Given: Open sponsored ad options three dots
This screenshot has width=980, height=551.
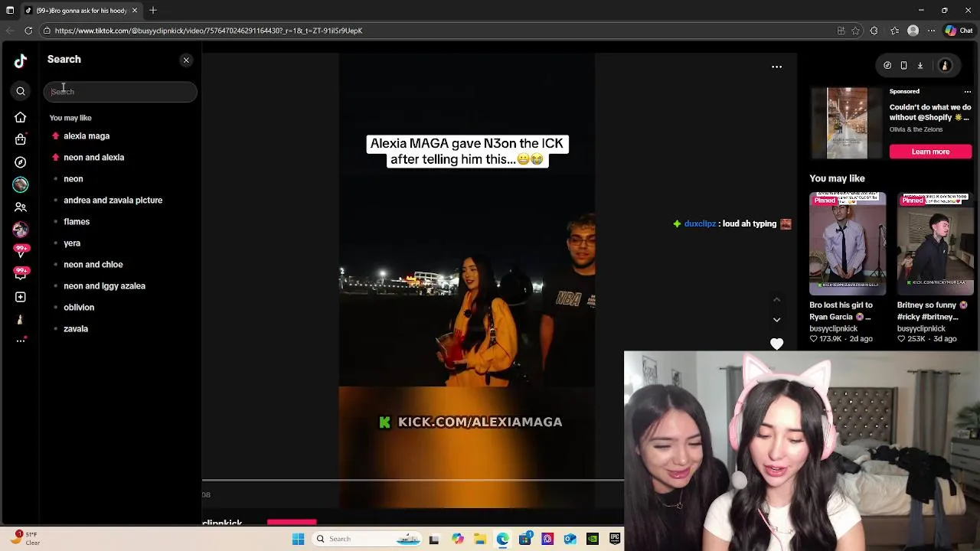Looking at the screenshot, I should (x=967, y=91).
